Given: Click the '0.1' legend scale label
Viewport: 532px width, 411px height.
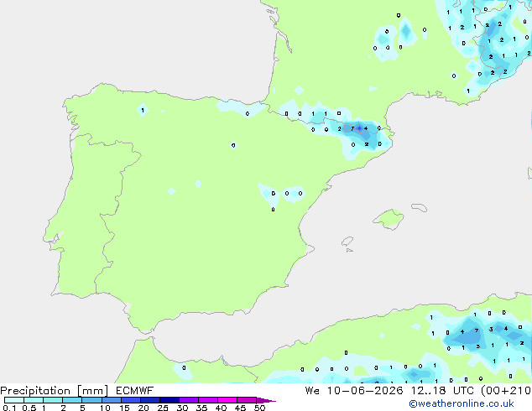Looking at the screenshot, I should pyautogui.click(x=9, y=408).
